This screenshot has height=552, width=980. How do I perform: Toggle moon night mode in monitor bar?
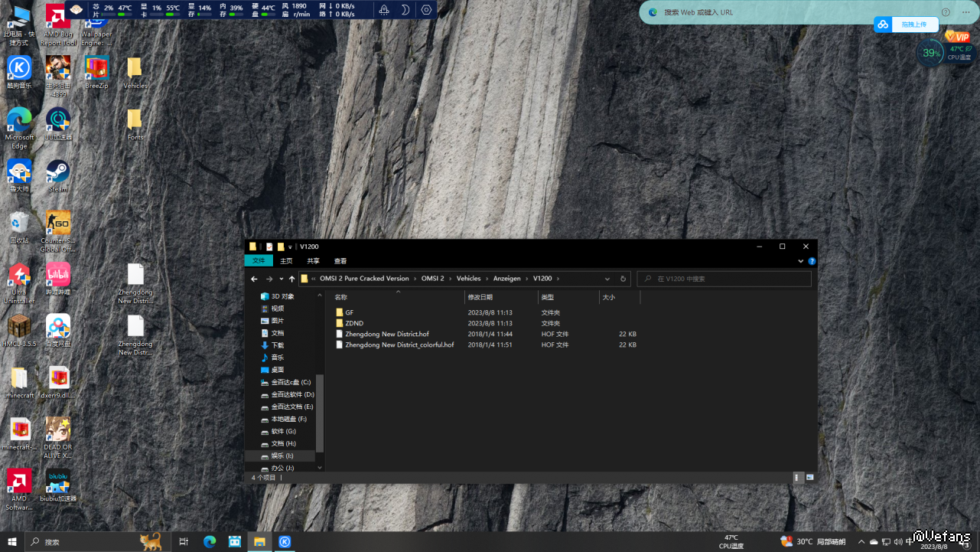[405, 10]
